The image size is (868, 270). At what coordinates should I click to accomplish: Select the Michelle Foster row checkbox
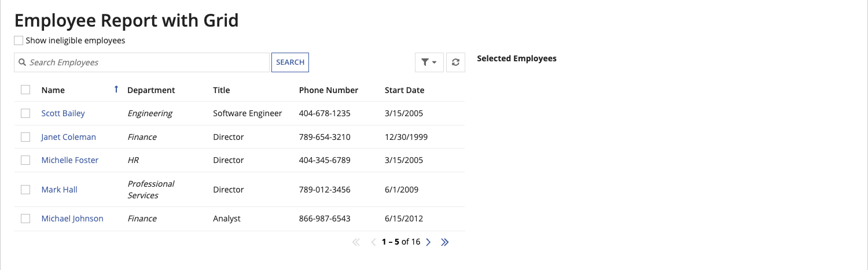25,160
